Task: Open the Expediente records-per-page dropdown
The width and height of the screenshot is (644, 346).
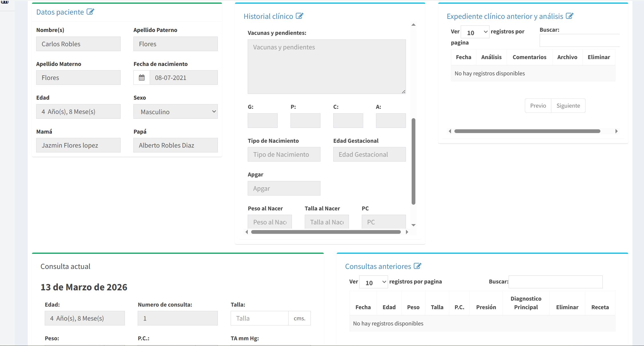Action: click(475, 32)
